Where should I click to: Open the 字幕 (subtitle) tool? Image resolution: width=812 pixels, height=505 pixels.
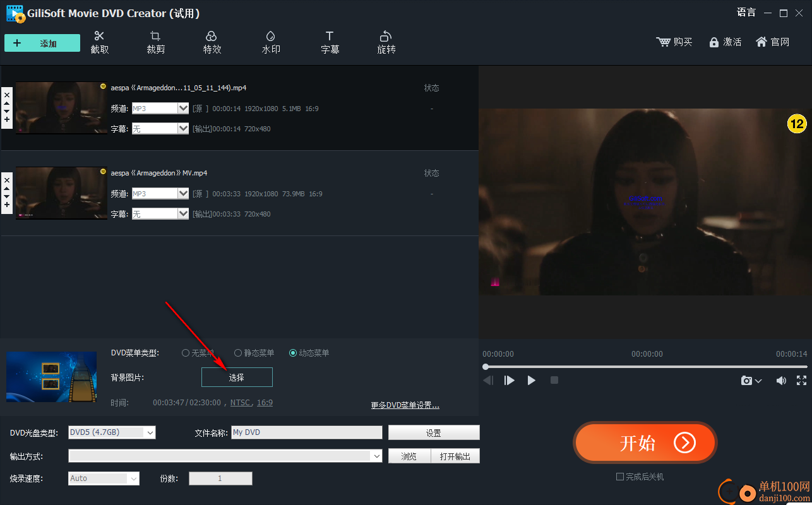(x=330, y=42)
